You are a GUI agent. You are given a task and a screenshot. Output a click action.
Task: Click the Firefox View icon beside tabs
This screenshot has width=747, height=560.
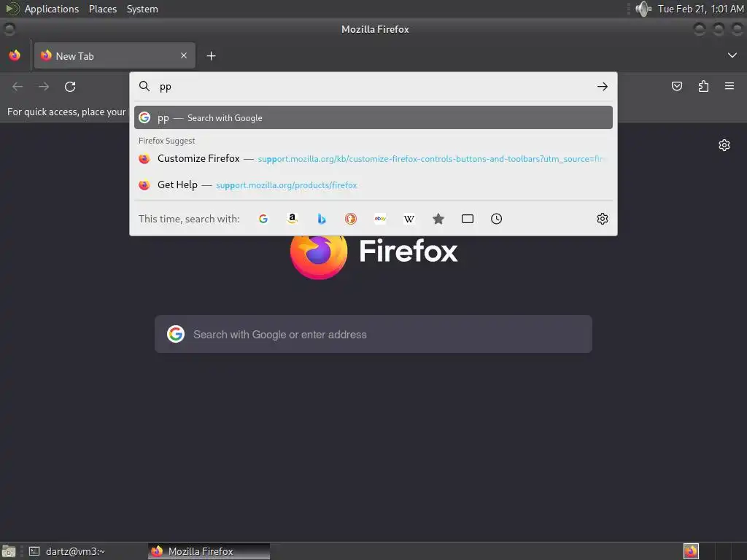[15, 55]
